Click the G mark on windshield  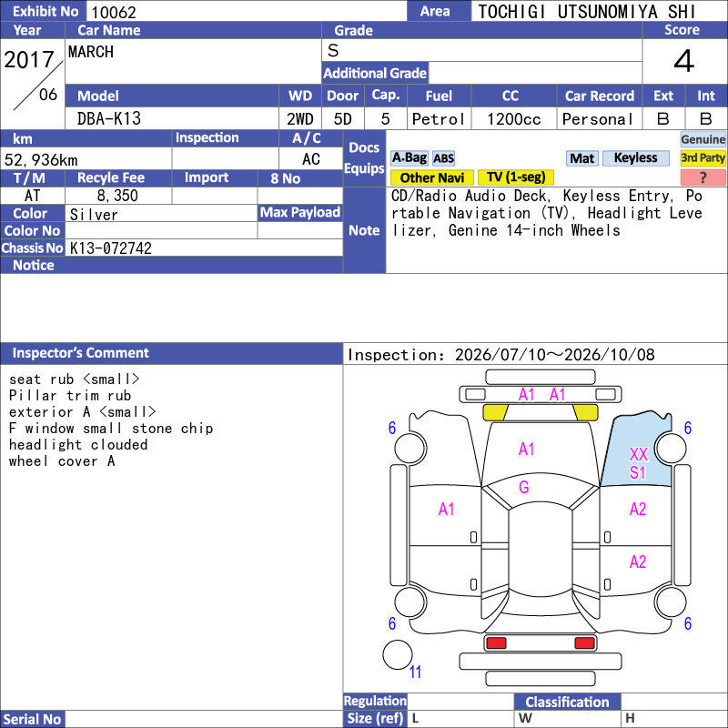tap(524, 487)
